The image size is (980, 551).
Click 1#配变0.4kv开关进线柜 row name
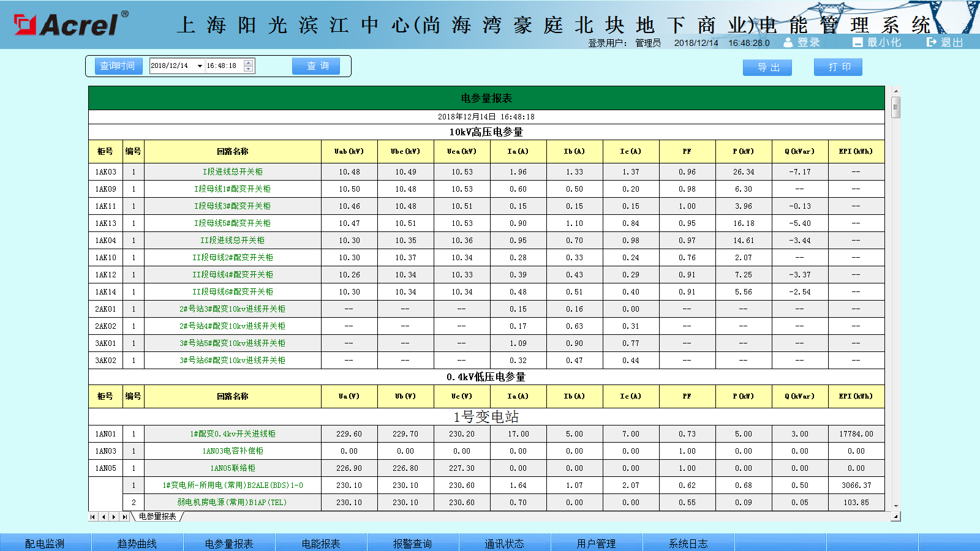(233, 434)
